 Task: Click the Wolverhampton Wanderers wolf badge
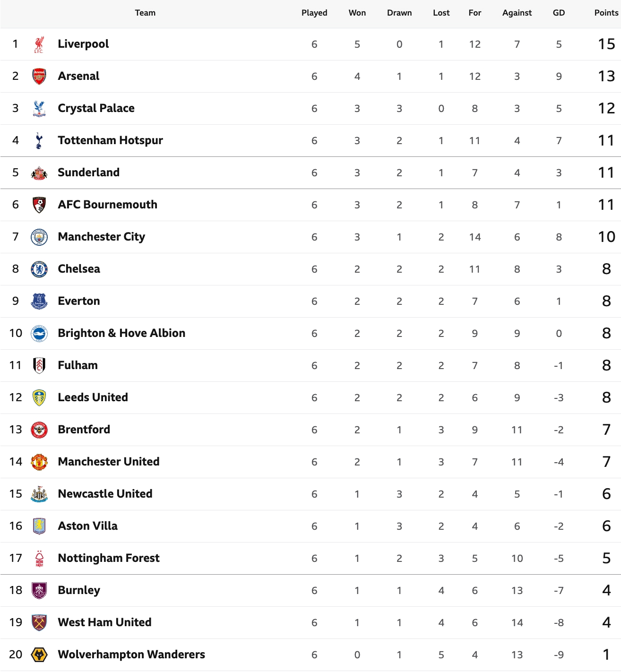point(39,655)
